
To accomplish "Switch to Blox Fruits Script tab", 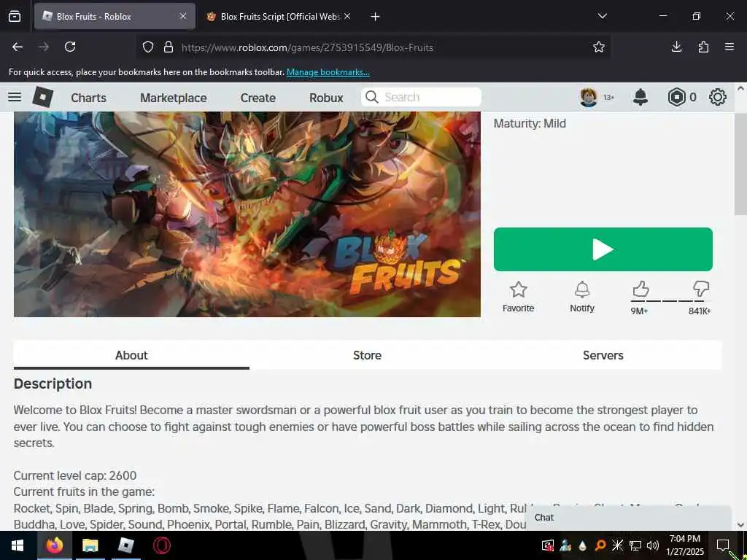I will click(279, 17).
